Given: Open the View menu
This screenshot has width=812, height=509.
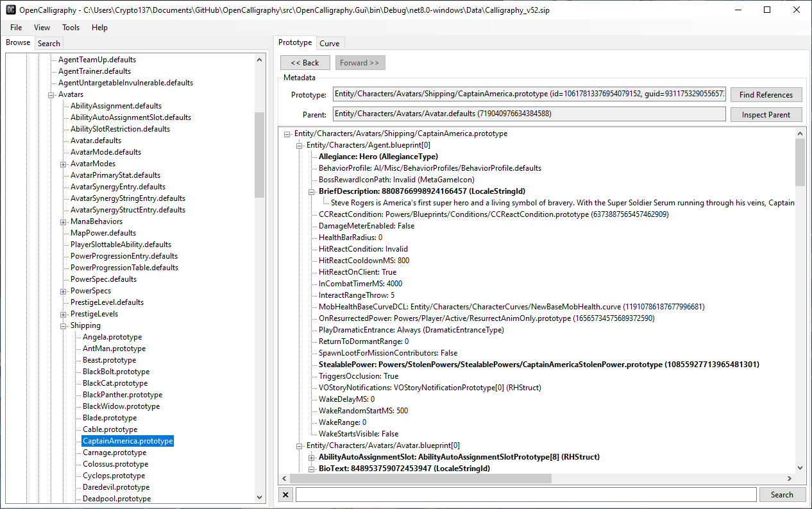Looking at the screenshot, I should tap(42, 28).
